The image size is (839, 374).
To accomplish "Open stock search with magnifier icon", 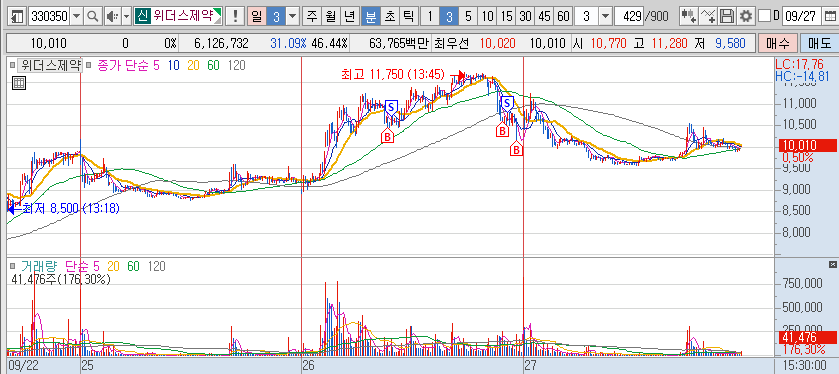I will [x=93, y=17].
